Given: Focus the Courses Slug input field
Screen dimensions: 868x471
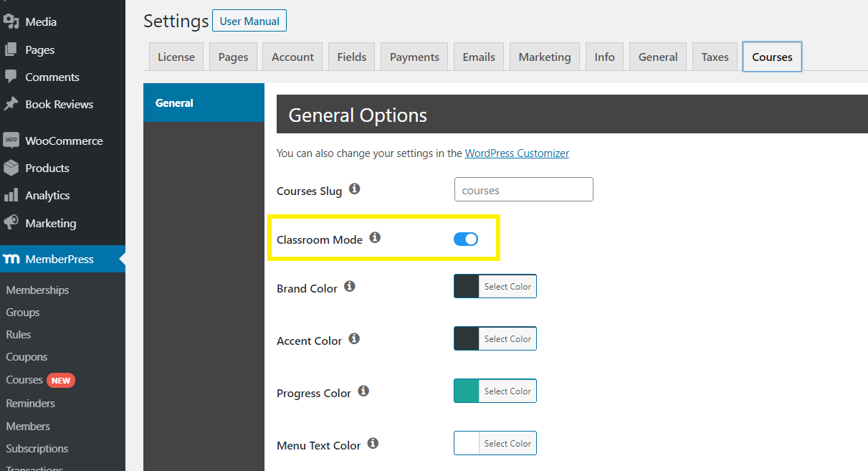Looking at the screenshot, I should coord(524,190).
